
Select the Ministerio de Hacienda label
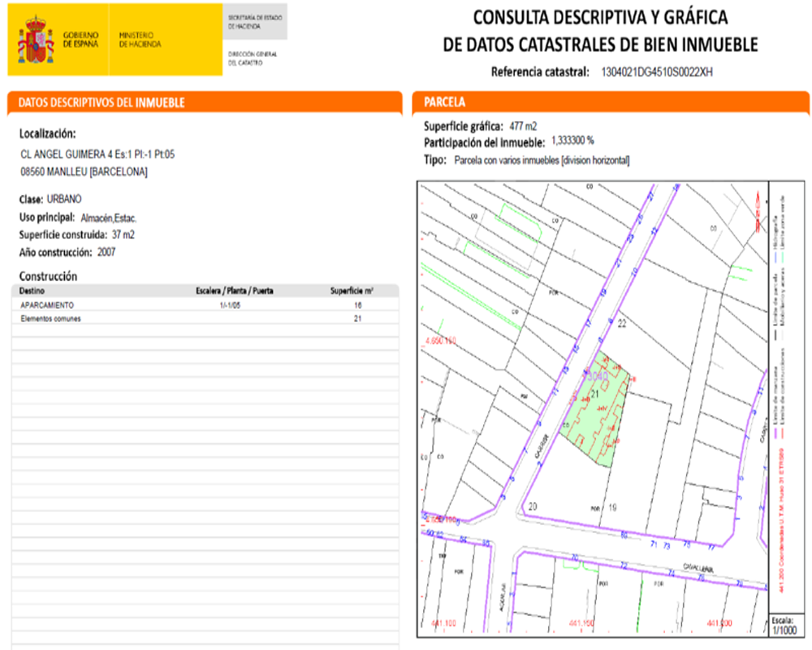tap(140, 39)
